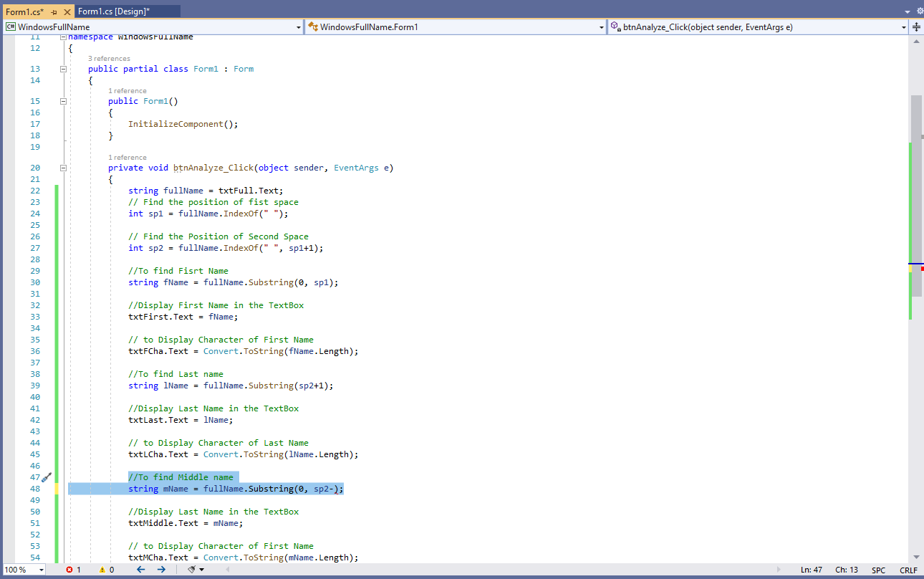Click the scroll up arrow of vertical scrollbar
Image resolution: width=924 pixels, height=579 pixels.
click(916, 41)
